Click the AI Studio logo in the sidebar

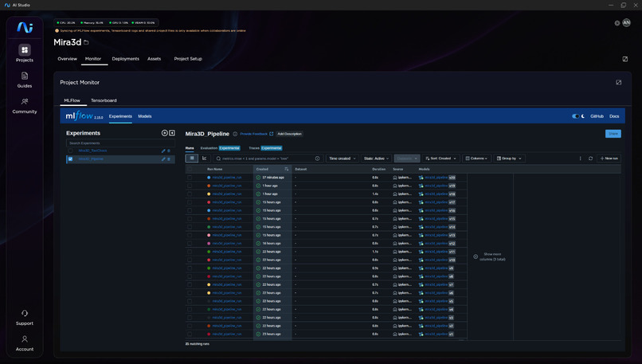coord(25,27)
